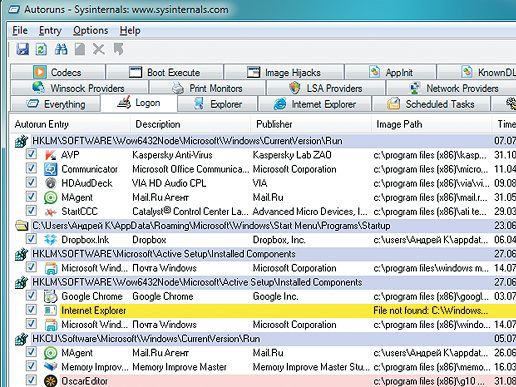Select 'Kaspersky Lab ZAO' publisher cell
This screenshot has width=516, height=387.
pyautogui.click(x=292, y=155)
